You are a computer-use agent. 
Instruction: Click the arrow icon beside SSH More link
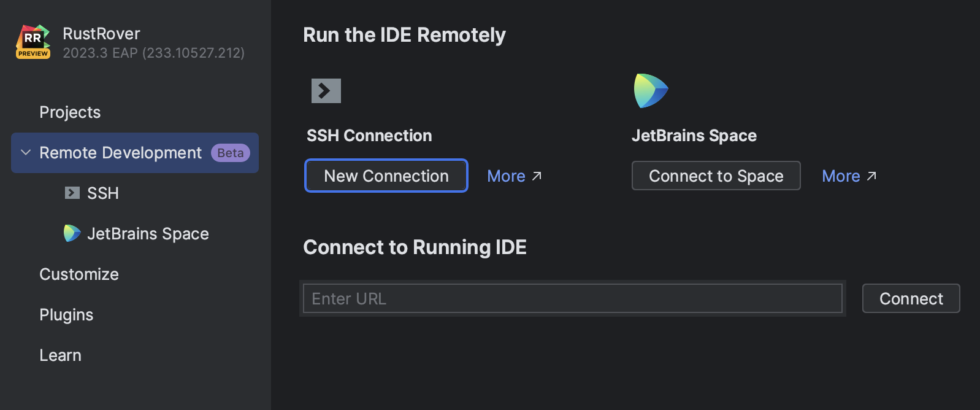click(x=537, y=176)
